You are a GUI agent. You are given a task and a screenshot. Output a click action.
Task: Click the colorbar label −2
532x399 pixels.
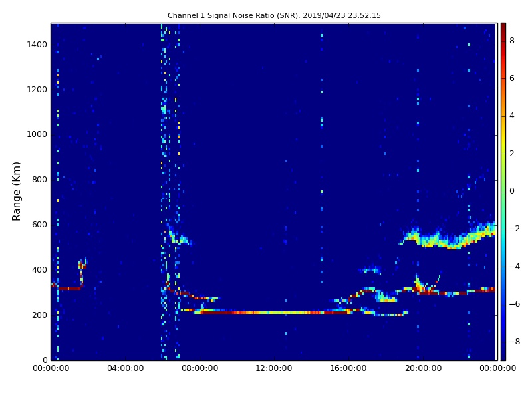(514, 229)
